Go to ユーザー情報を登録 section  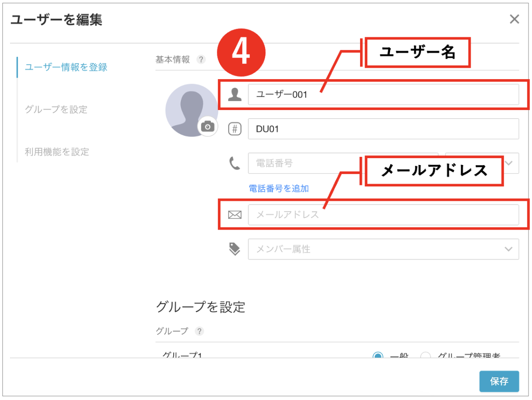click(x=66, y=67)
